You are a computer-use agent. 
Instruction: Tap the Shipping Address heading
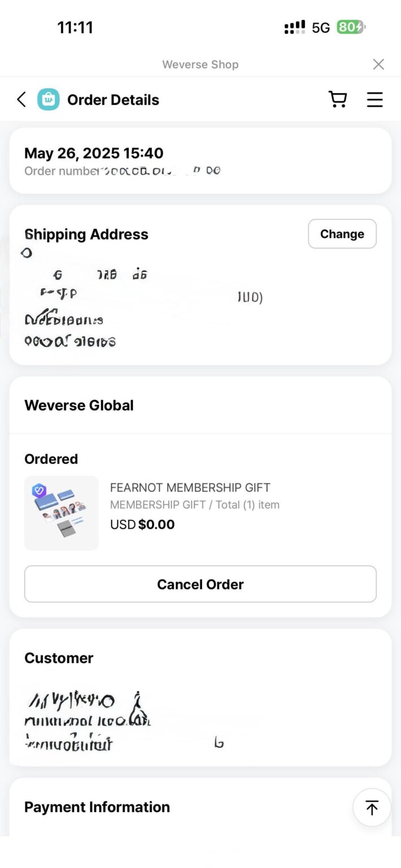[x=87, y=235]
